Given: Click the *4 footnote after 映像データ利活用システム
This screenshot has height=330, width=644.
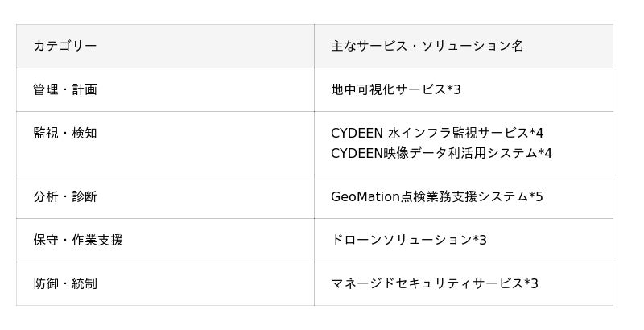Looking at the screenshot, I should coord(545,153).
